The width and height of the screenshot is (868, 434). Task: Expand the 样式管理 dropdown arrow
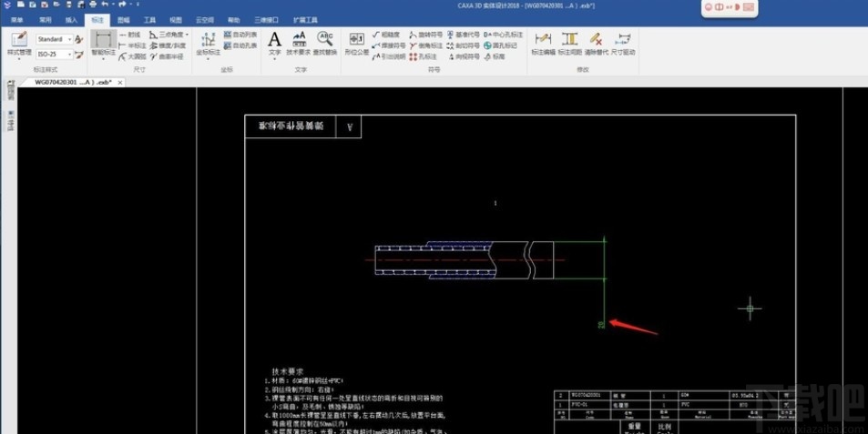19,58
